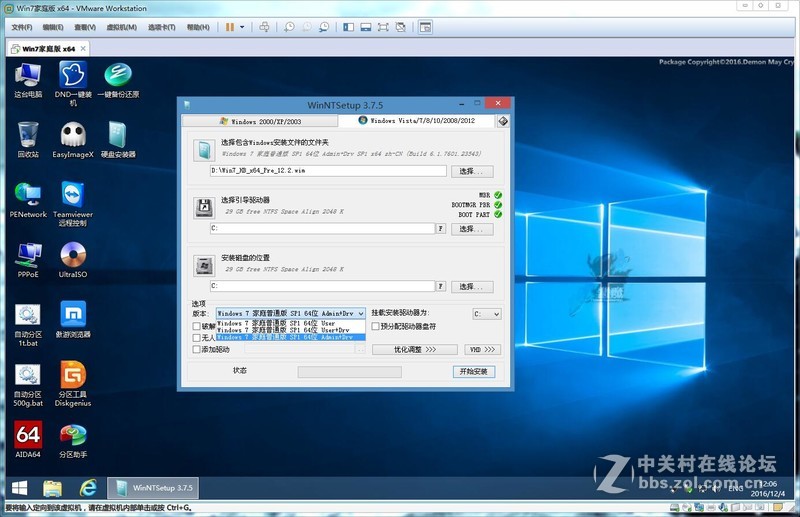The width and height of the screenshot is (800, 517).
Task: Click WinNTSetup 3.7.5 taskbar button
Action: (x=153, y=488)
